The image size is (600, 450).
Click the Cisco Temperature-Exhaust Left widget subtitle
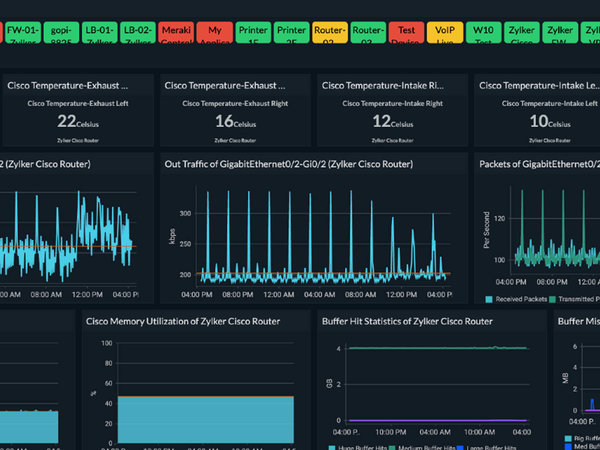pos(78,103)
